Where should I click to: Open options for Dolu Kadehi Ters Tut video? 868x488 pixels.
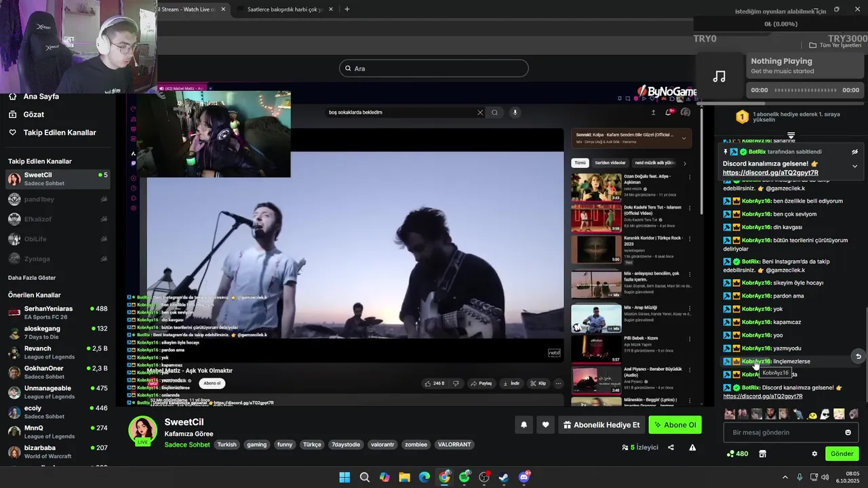(690, 208)
